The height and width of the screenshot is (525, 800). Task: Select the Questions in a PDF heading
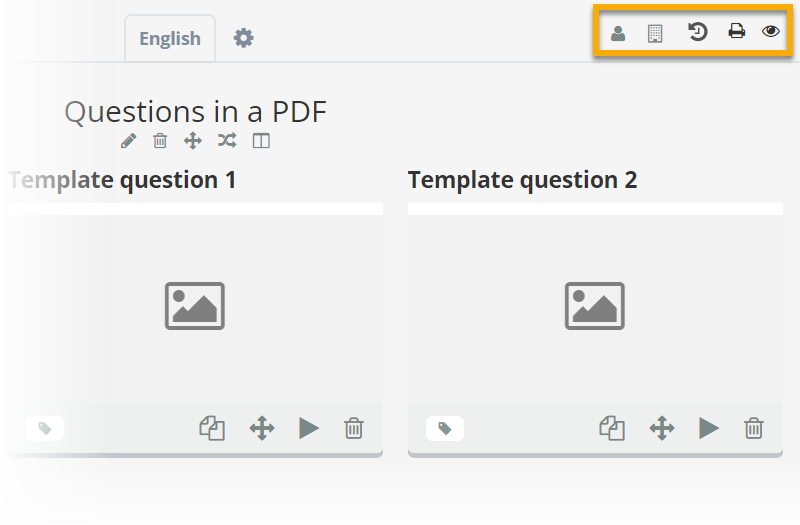click(195, 112)
